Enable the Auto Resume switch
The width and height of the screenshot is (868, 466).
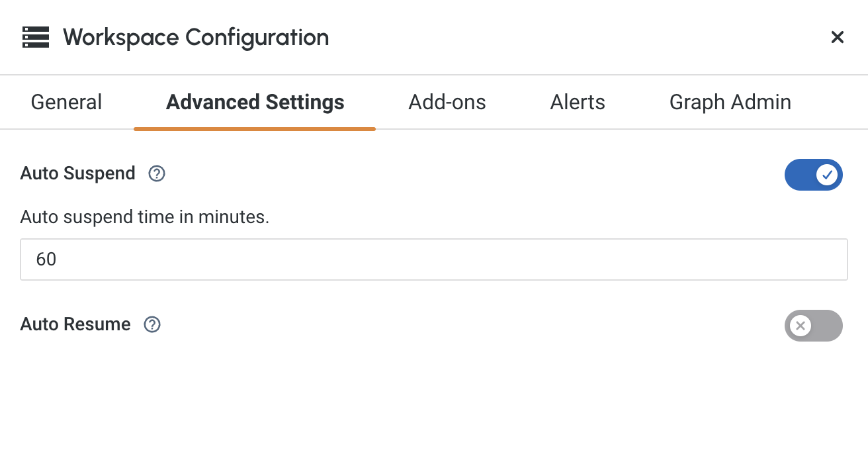(814, 326)
